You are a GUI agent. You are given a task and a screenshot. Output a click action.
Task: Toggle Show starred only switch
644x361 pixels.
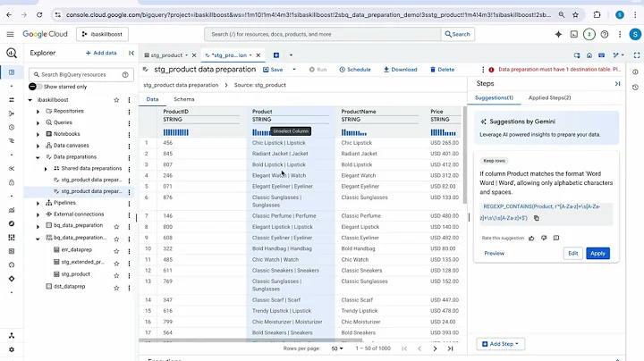[x=35, y=87]
